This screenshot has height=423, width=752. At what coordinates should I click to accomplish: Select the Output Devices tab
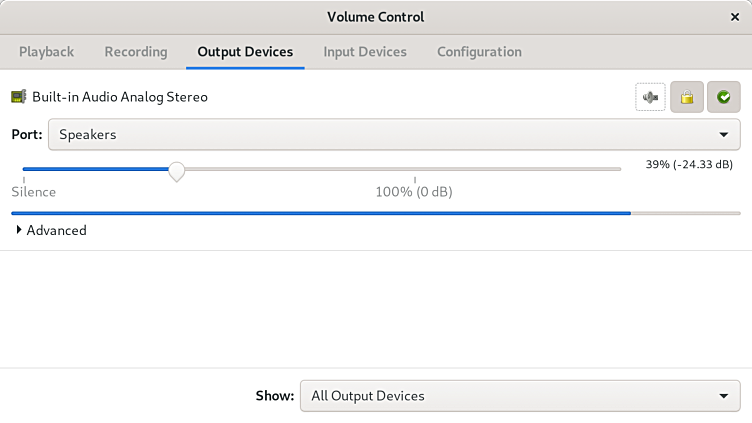(x=245, y=52)
